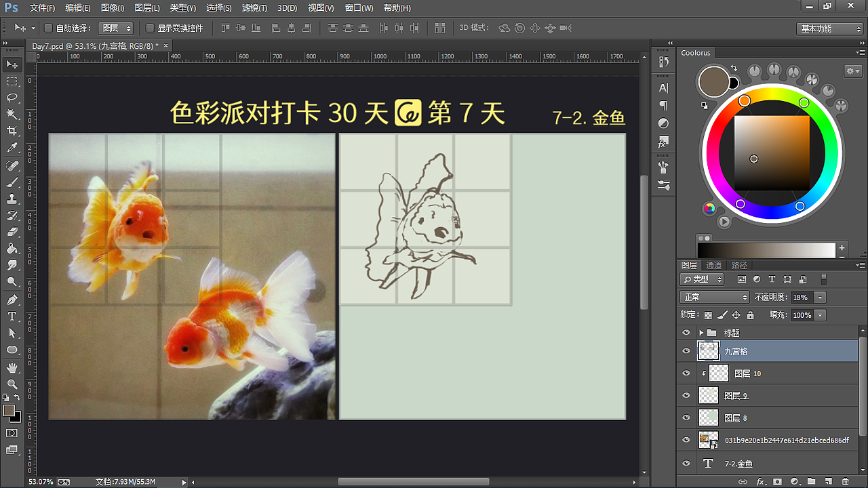Select the Hand tool
This screenshot has width=868, height=488.
coord(12,367)
